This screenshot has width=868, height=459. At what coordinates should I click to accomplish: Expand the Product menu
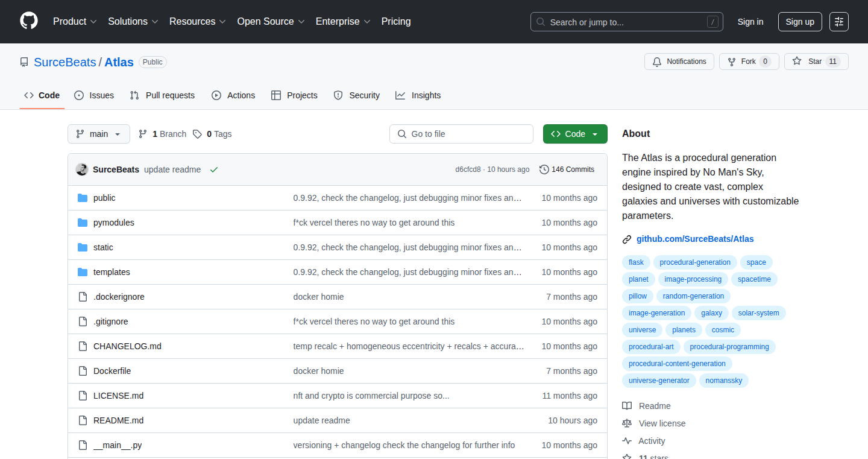[75, 22]
